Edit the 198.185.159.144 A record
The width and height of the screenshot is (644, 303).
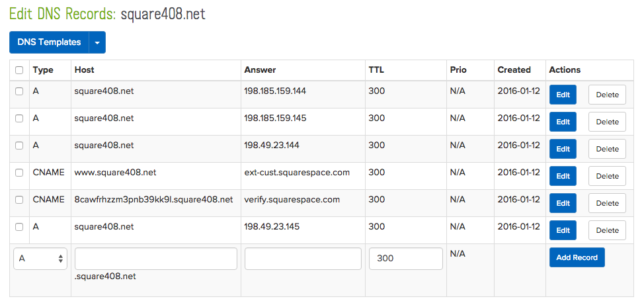[563, 95]
